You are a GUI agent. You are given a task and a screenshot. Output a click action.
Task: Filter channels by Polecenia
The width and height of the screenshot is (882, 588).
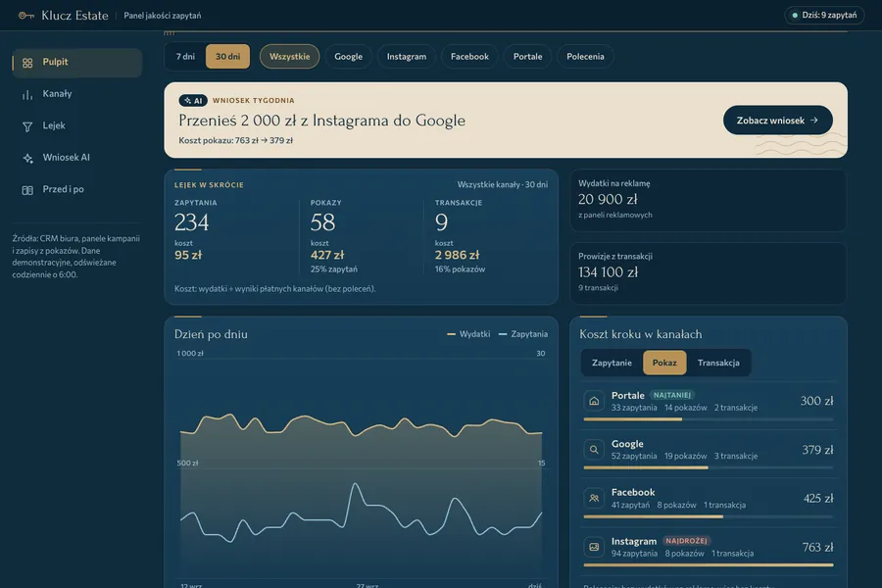pos(585,56)
